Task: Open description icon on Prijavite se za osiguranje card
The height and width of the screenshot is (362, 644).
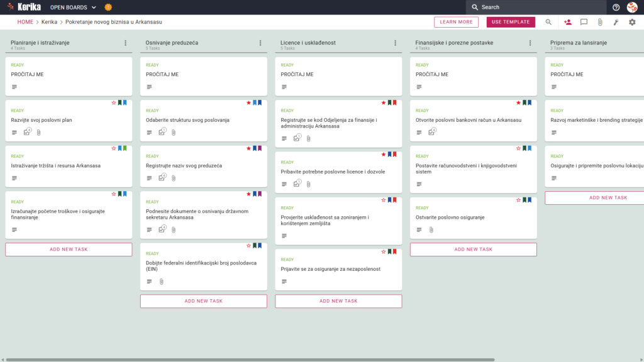Action: click(x=284, y=282)
